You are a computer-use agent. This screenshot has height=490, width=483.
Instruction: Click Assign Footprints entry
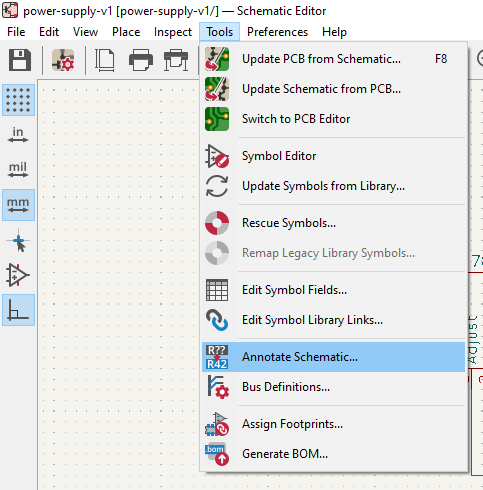click(x=333, y=424)
